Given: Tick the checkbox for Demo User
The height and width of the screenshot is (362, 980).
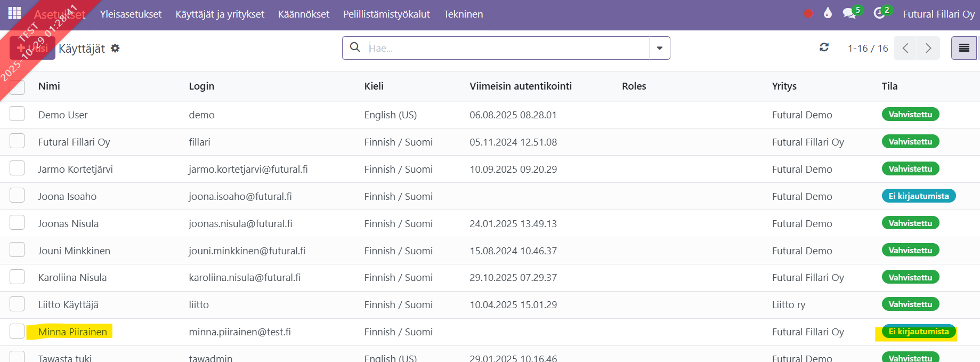Looking at the screenshot, I should click(x=17, y=114).
